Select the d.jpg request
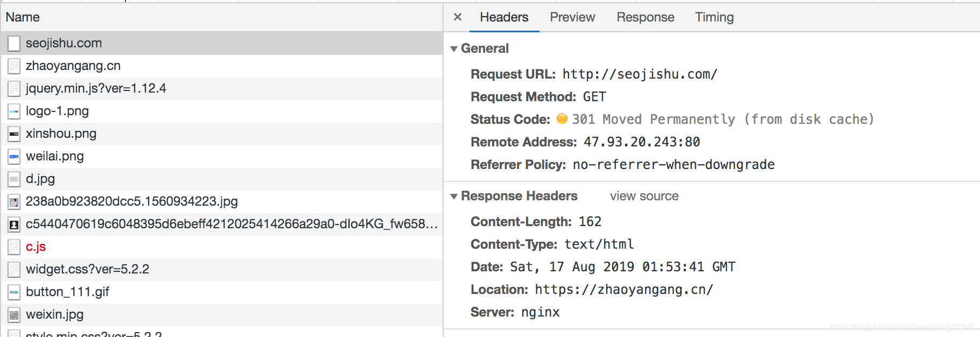The image size is (980, 337). pyautogui.click(x=221, y=179)
